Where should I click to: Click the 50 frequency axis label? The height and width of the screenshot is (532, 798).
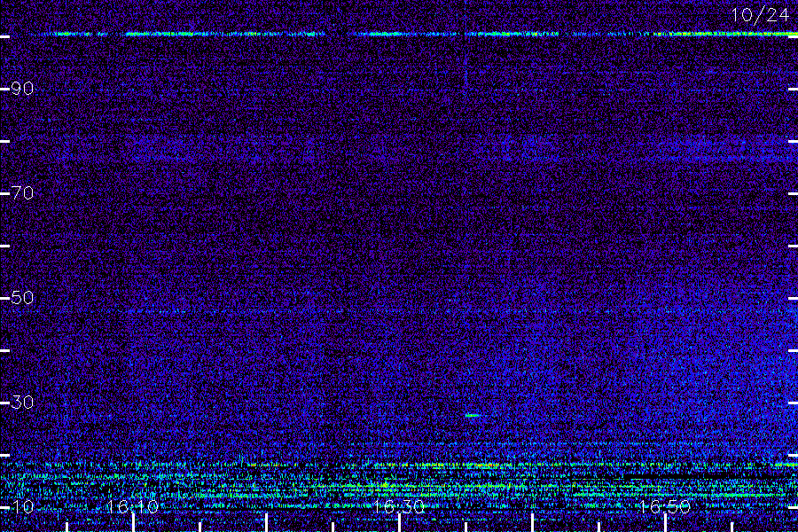(x=22, y=298)
